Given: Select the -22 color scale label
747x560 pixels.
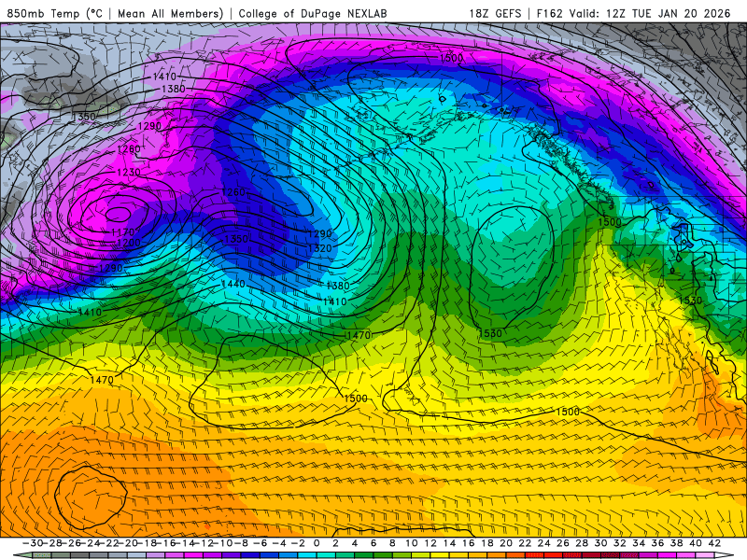Looking at the screenshot, I should pos(109,543).
